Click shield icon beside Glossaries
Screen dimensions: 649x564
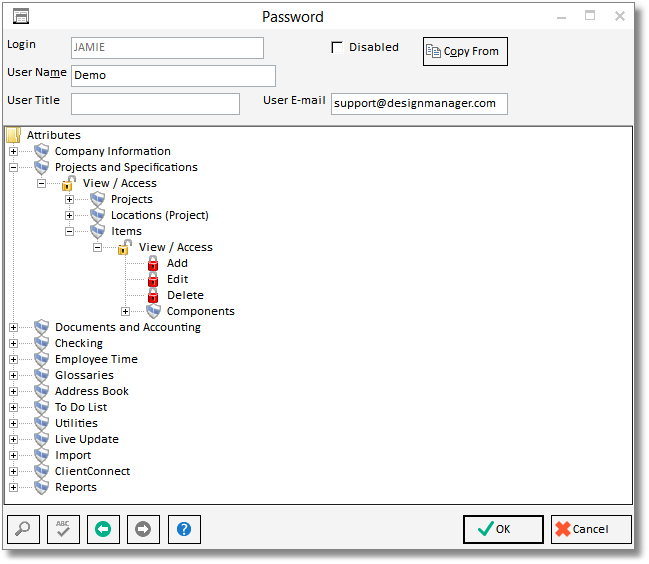click(x=41, y=375)
